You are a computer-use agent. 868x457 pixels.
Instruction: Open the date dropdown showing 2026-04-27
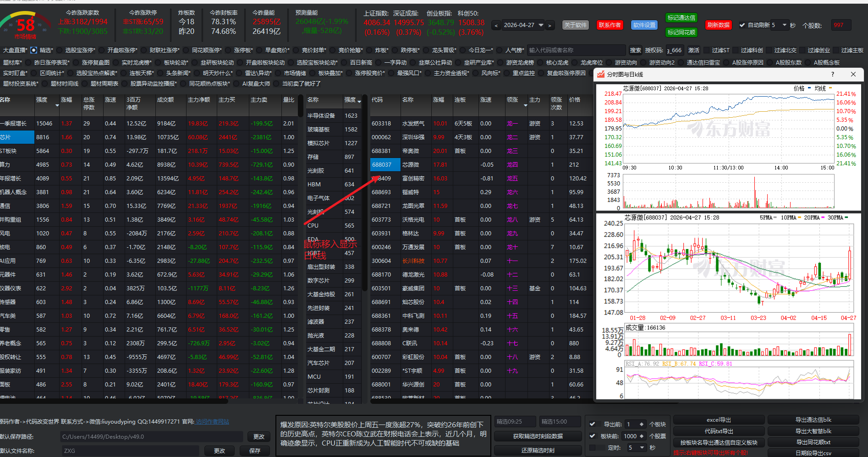[541, 25]
